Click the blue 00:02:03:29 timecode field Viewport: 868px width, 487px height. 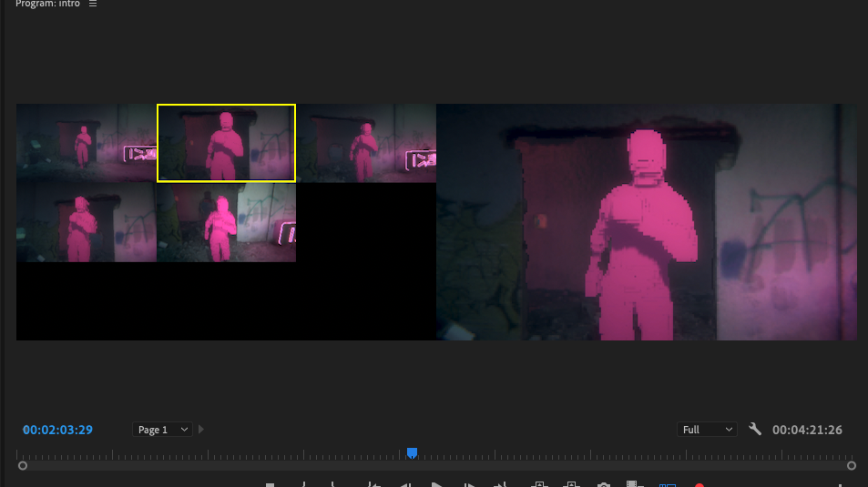(x=57, y=430)
